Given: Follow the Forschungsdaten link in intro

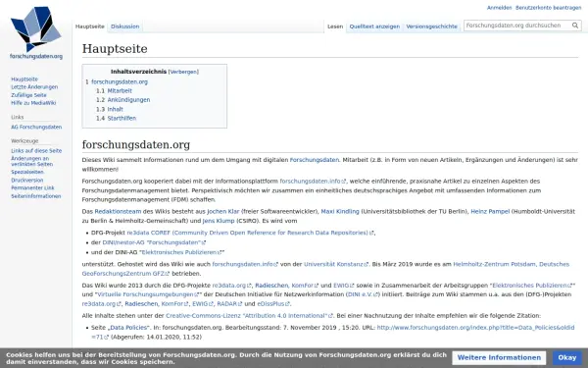Looking at the screenshot, I should [x=315, y=160].
